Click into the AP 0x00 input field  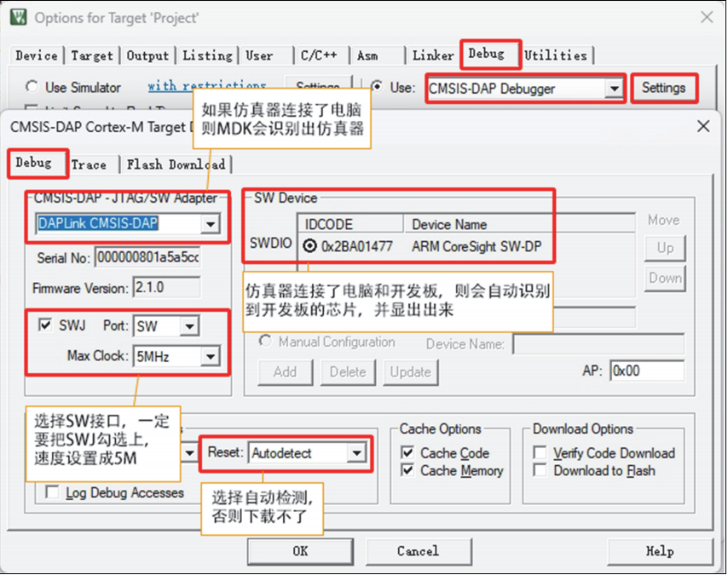(x=647, y=371)
